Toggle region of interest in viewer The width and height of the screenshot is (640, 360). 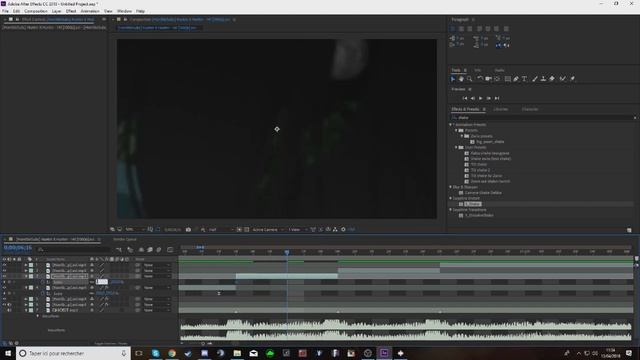(x=239, y=230)
